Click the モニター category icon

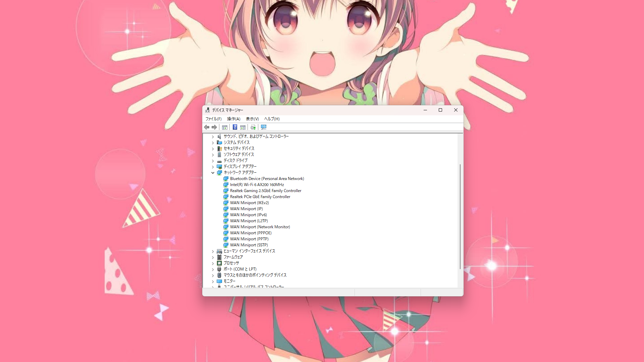pos(219,281)
